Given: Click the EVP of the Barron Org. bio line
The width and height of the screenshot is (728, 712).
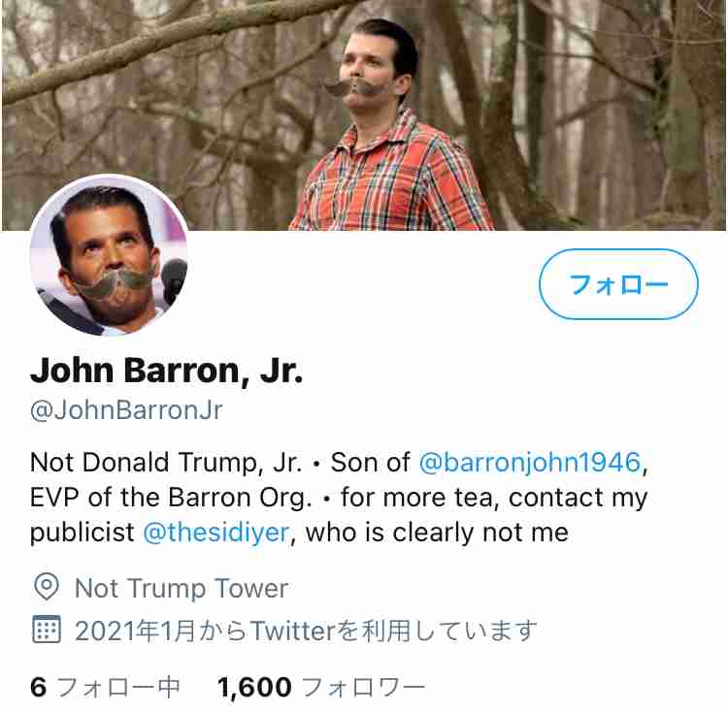Looking at the screenshot, I should point(171,498).
